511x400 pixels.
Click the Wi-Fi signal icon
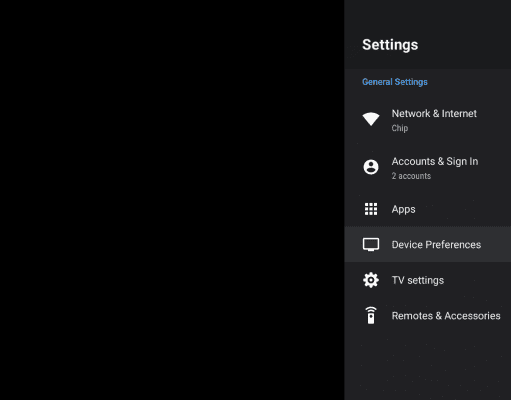pos(371,119)
